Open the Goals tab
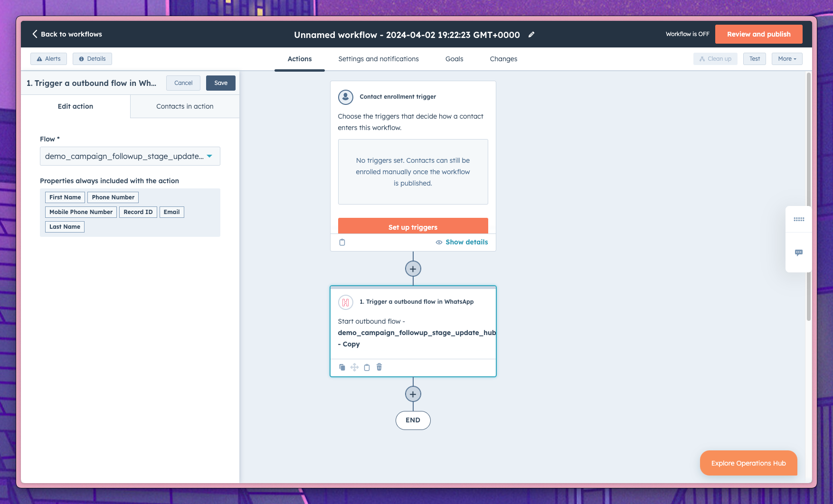This screenshot has height=504, width=833. (454, 59)
